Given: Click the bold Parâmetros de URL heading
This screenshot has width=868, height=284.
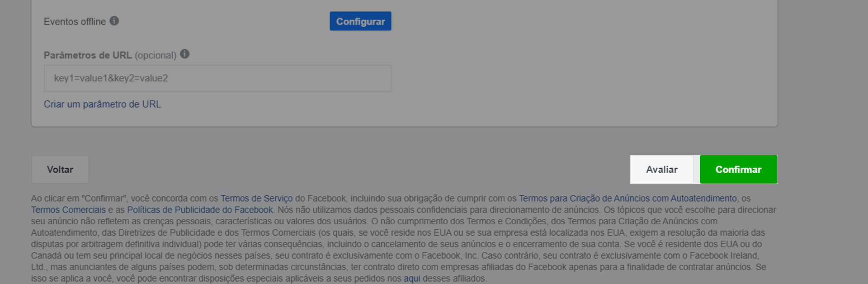Looking at the screenshot, I should [x=88, y=55].
